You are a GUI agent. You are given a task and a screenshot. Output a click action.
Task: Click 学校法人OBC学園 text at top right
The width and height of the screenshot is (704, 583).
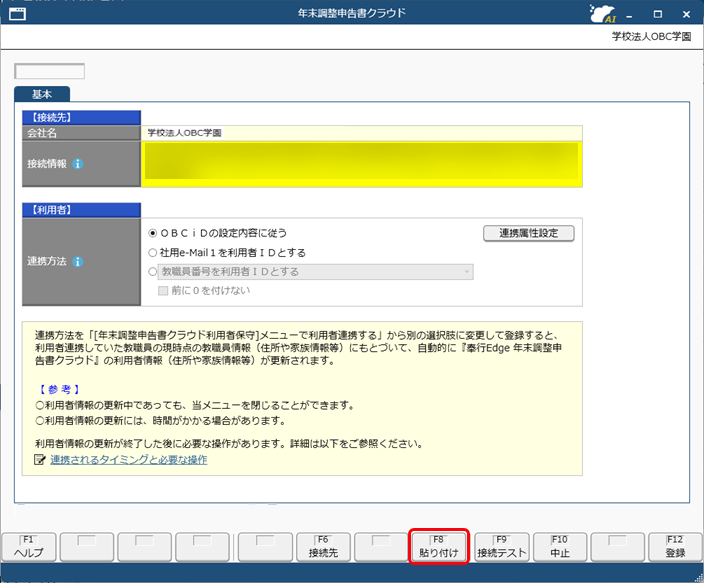(x=651, y=36)
